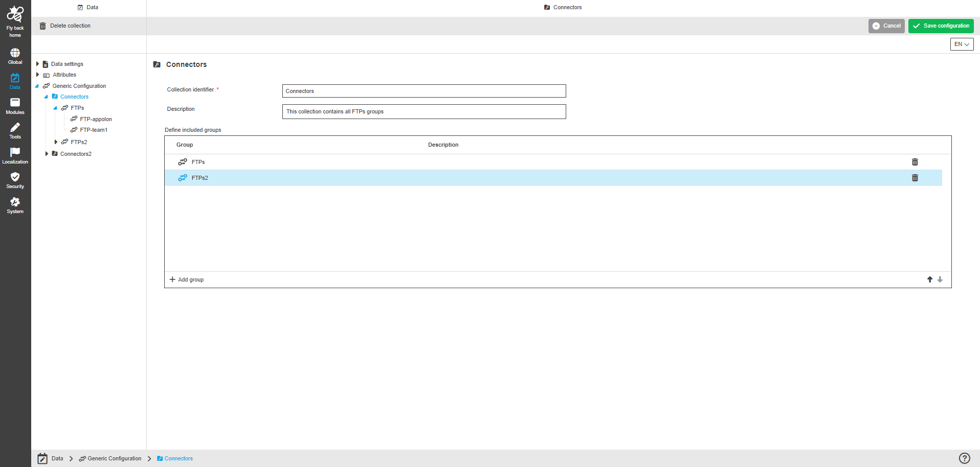The width and height of the screenshot is (980, 467).
Task: Select FTP-appolon in the tree
Action: (x=96, y=119)
